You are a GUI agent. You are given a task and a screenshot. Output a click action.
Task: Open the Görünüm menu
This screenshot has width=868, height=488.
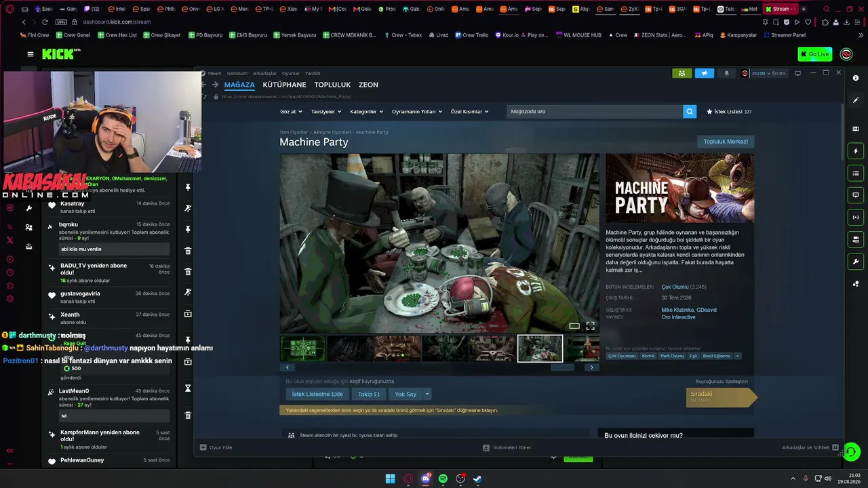coord(237,73)
